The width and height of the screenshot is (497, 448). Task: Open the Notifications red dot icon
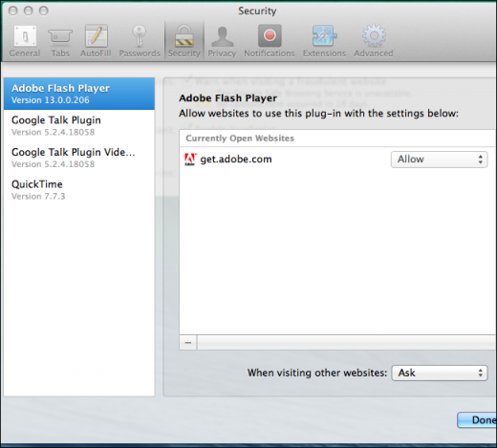[270, 35]
